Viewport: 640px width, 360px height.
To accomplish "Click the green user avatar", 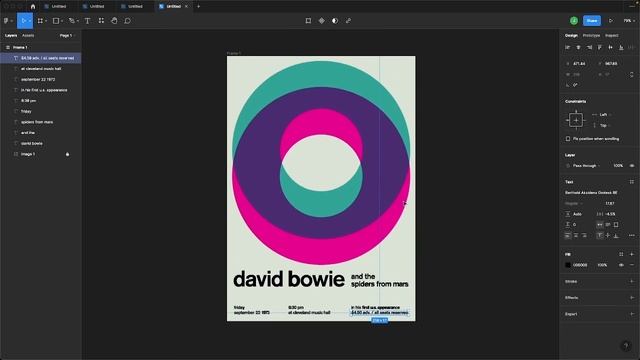I will (x=574, y=20).
